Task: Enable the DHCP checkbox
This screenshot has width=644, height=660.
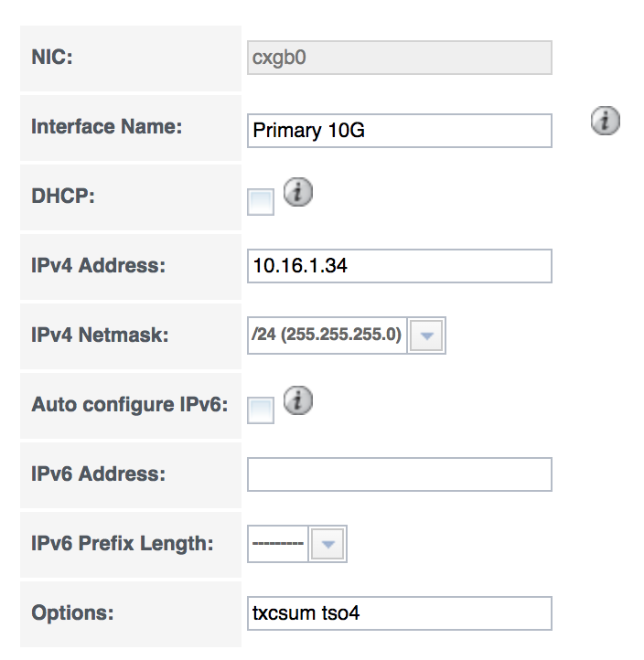Action: pyautogui.click(x=261, y=202)
